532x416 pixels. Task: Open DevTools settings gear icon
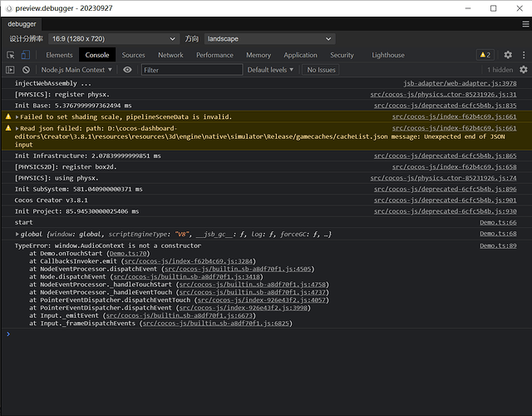click(x=508, y=55)
